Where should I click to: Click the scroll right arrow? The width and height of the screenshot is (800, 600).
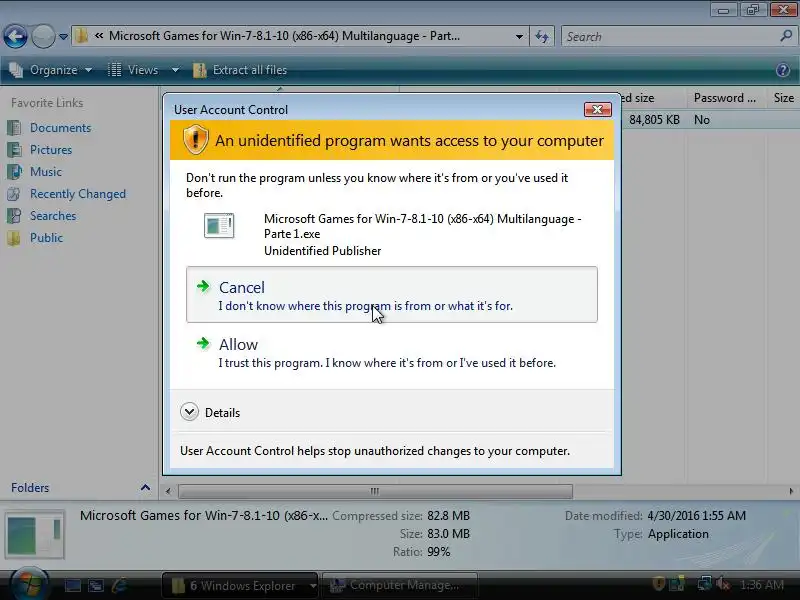pyautogui.click(x=791, y=491)
